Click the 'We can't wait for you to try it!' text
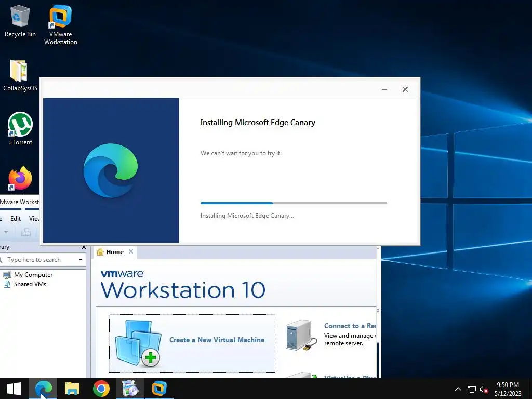This screenshot has width=532, height=399. coord(241,153)
